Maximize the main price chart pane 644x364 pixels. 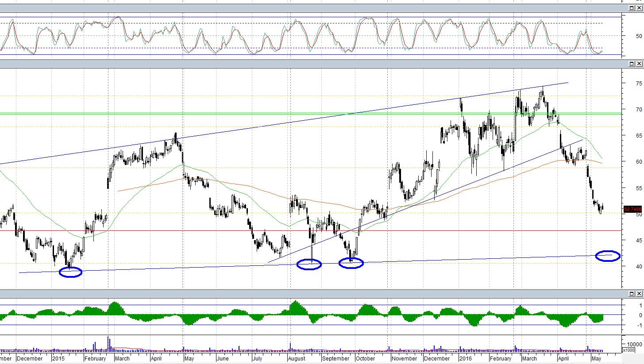point(632,65)
